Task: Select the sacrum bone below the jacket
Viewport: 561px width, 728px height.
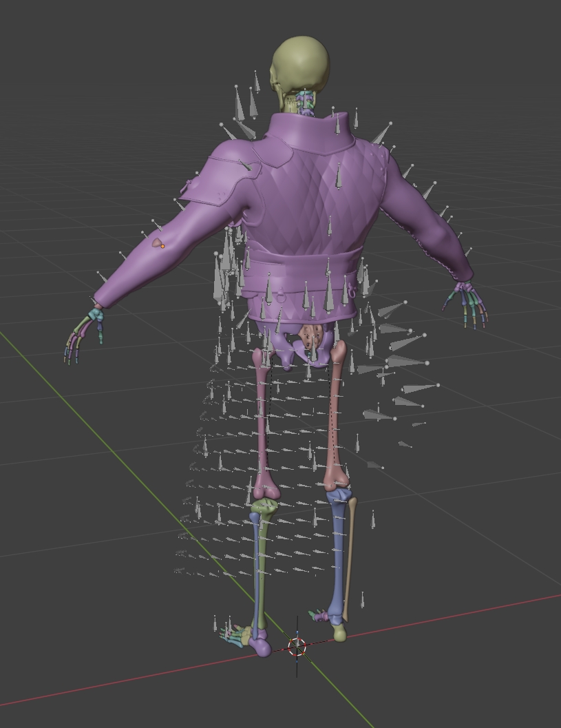Action: click(x=312, y=335)
